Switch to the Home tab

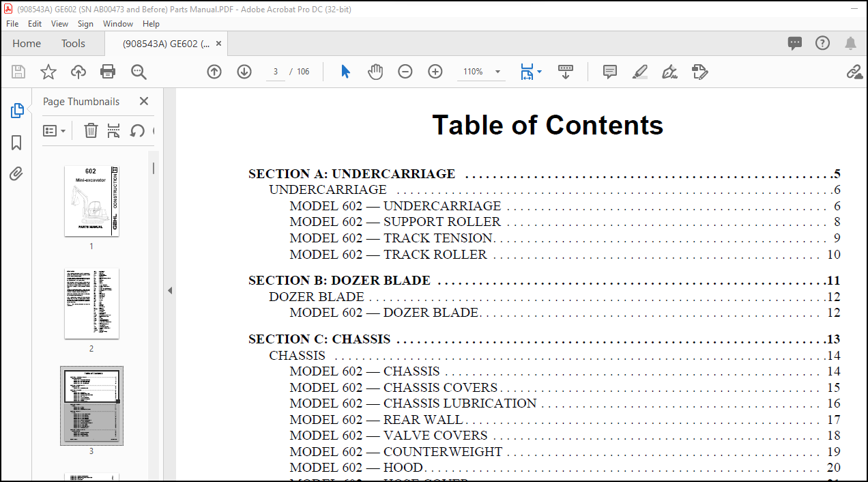(27, 44)
